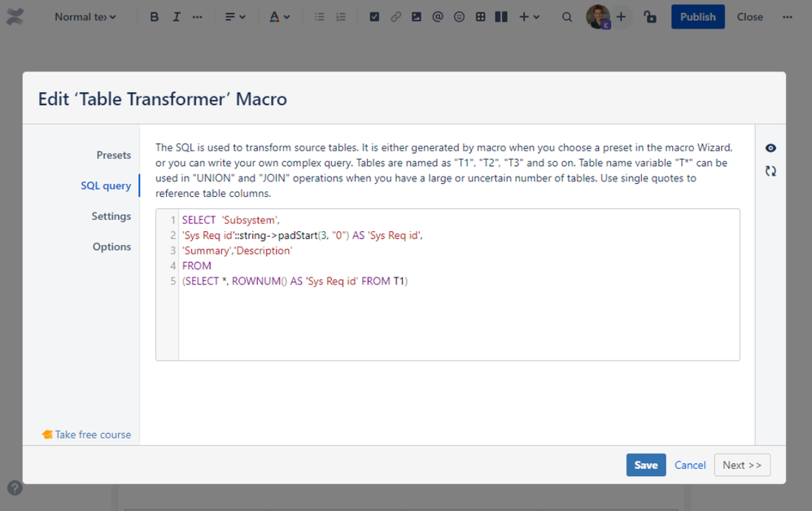Click the user avatar in toolbar
812x511 pixels.
pyautogui.click(x=597, y=16)
